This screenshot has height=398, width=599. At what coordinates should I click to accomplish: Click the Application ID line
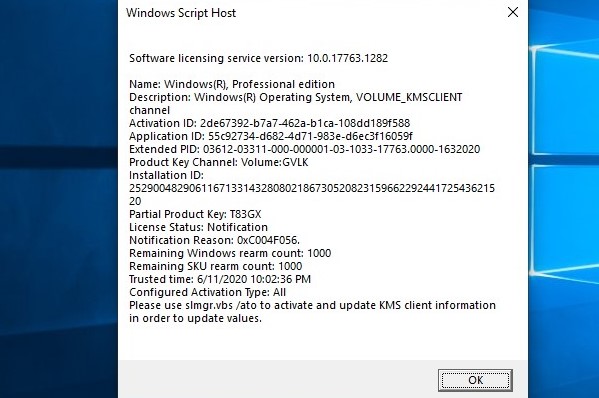pyautogui.click(x=271, y=136)
